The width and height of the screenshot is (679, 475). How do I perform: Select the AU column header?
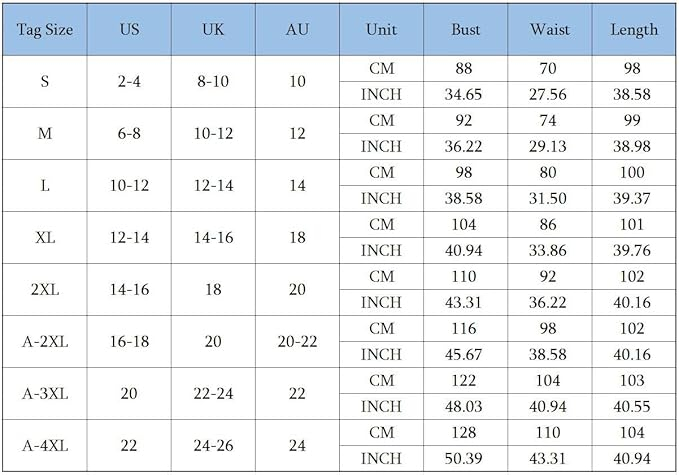(x=297, y=30)
